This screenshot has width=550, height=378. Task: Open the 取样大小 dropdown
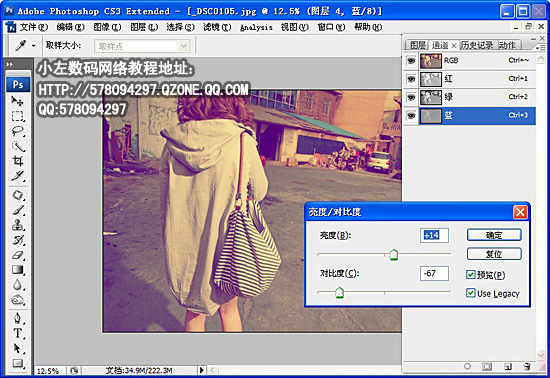pos(142,46)
